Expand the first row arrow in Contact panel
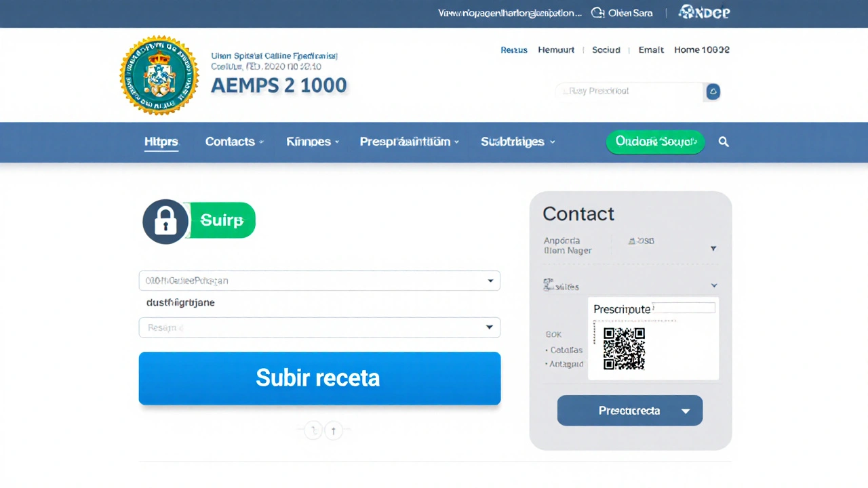Image resolution: width=868 pixels, height=488 pixels. pos(713,249)
